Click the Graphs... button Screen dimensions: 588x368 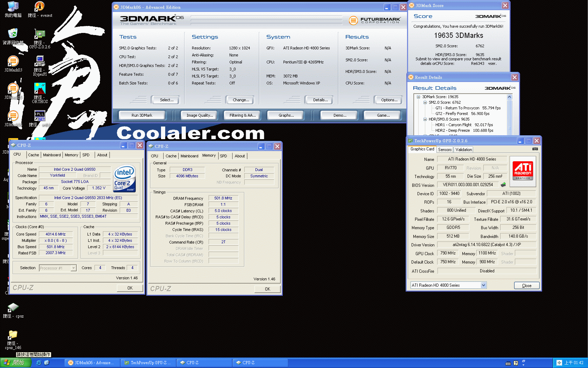point(286,115)
